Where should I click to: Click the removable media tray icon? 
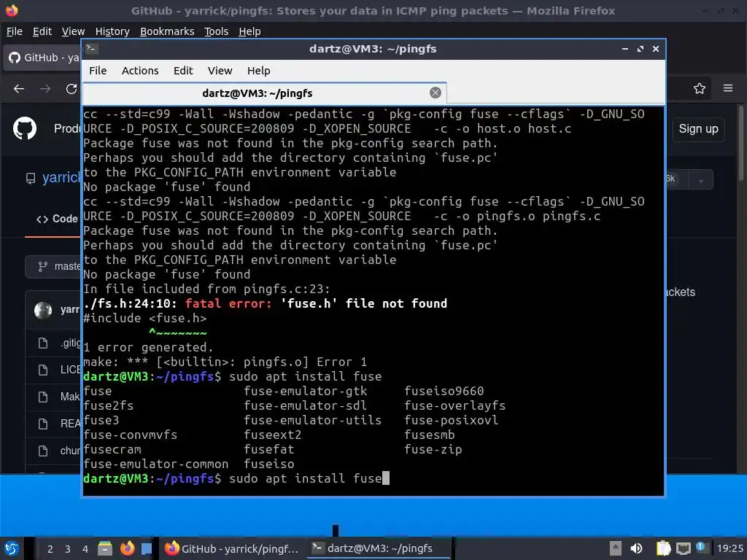pyautogui.click(x=615, y=548)
